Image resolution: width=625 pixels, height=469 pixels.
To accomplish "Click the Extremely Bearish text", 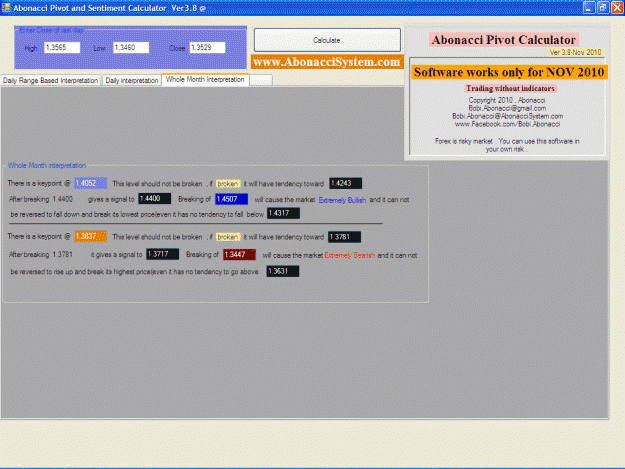I will click(x=350, y=255).
